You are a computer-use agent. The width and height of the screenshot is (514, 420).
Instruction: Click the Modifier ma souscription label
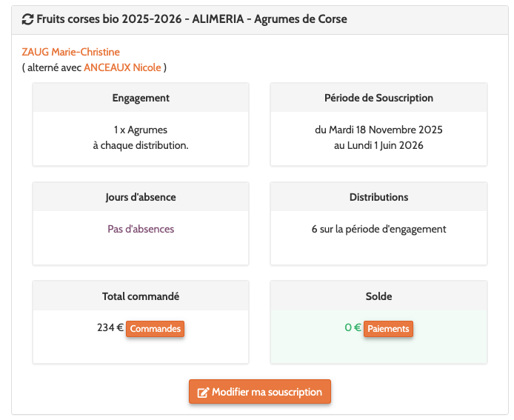(267, 392)
